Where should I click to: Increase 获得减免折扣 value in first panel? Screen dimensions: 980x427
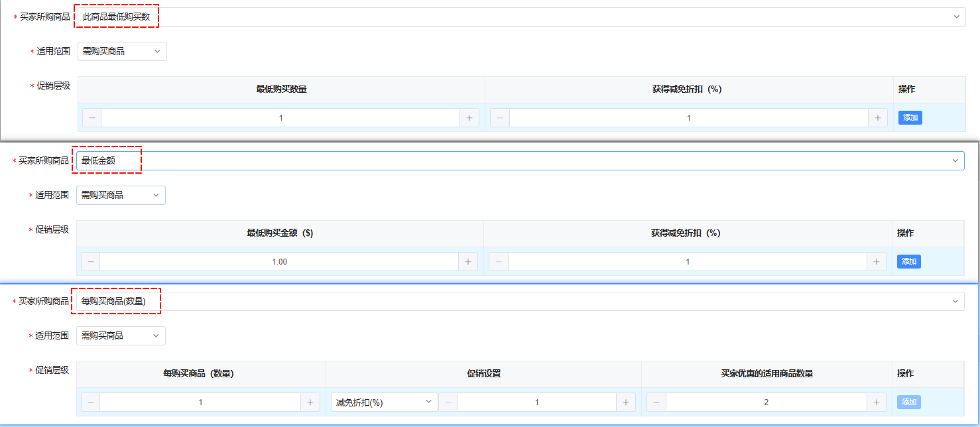pyautogui.click(x=877, y=118)
